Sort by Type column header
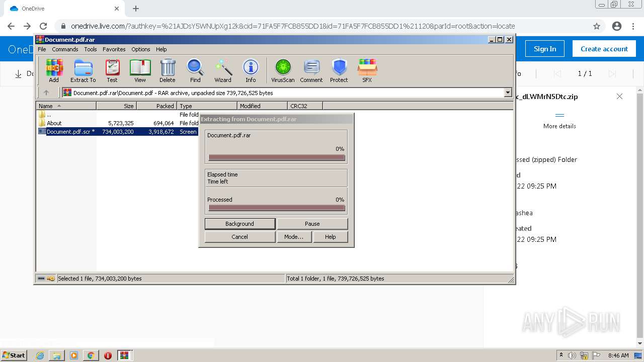644x362 pixels. 207,106
